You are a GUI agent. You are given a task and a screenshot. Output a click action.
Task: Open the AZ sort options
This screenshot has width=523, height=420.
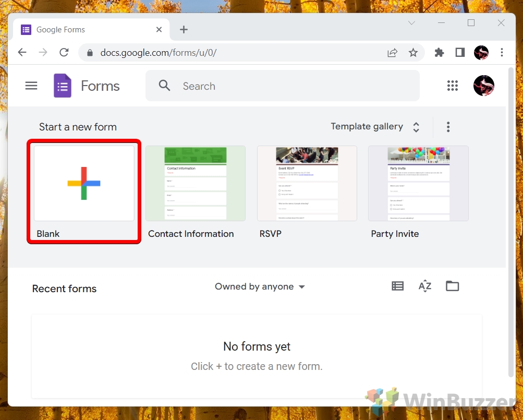pyautogui.click(x=425, y=286)
